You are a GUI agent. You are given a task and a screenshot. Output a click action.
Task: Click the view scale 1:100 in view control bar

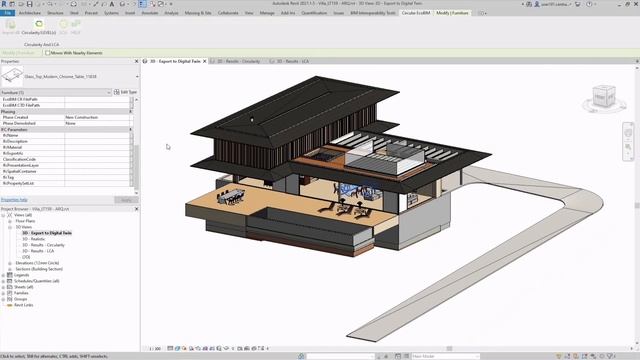tap(155, 349)
